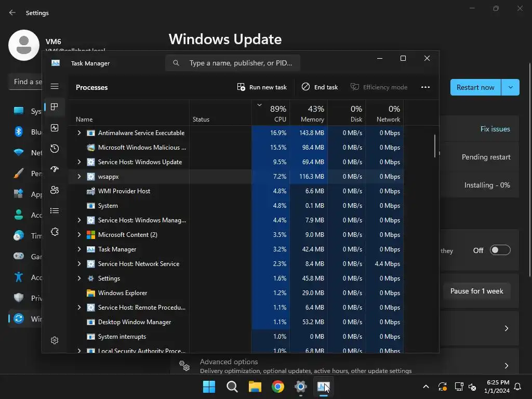This screenshot has height=399, width=532.
Task: Select WMI Provider Host process
Action: point(236,191)
